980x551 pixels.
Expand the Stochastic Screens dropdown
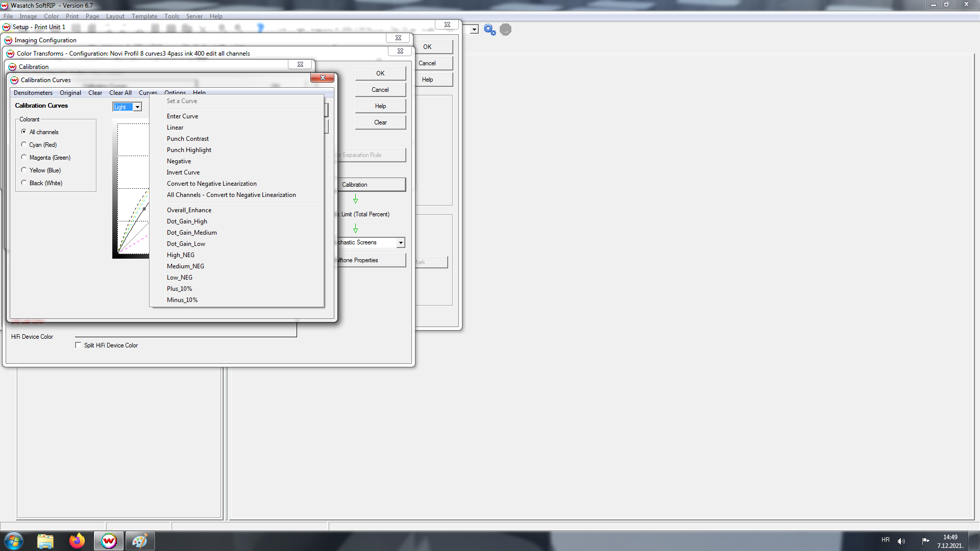401,243
